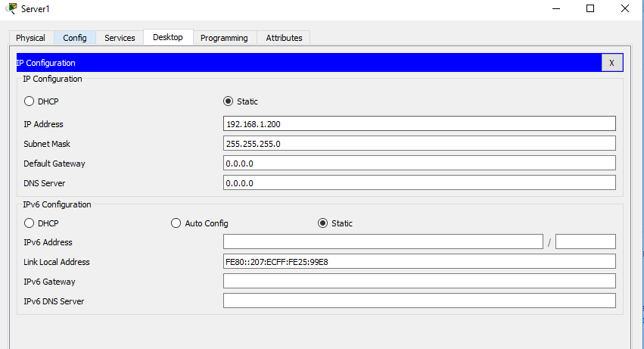Close the IP Configuration panel with X
644x349 pixels.
pyautogui.click(x=612, y=63)
